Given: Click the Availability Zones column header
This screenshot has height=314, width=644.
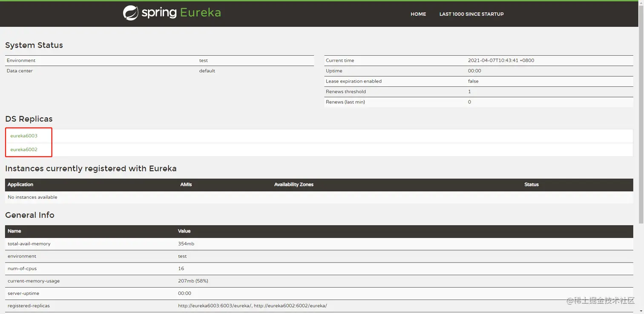Looking at the screenshot, I should [294, 184].
